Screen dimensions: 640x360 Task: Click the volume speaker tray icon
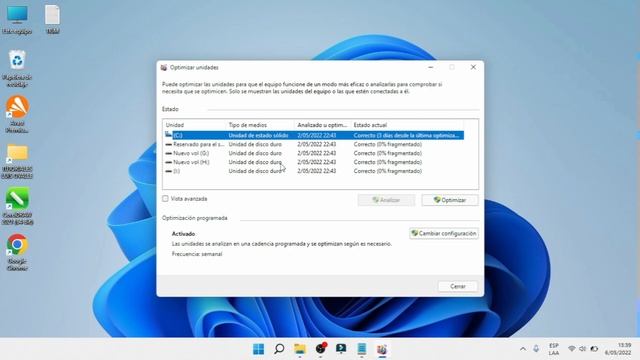coord(582,349)
